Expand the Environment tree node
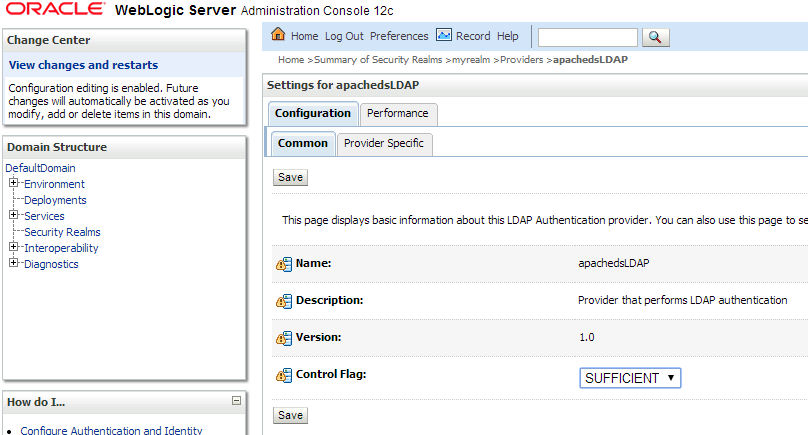Screen dimensions: 808x435 pyautogui.click(x=14, y=183)
